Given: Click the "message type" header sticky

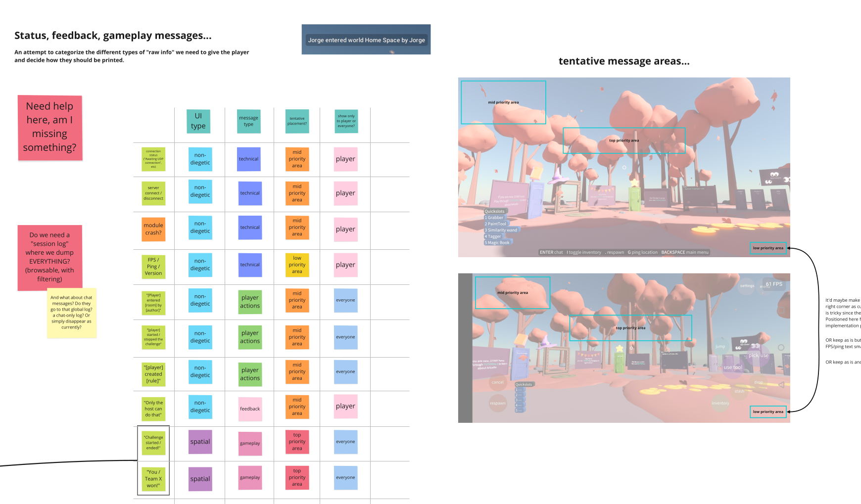Looking at the screenshot, I should pos(248,121).
